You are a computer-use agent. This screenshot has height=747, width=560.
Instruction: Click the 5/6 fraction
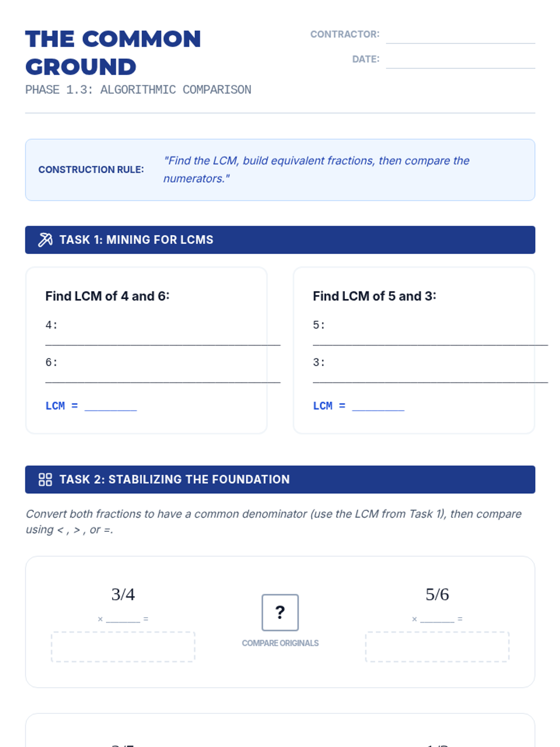pyautogui.click(x=437, y=594)
